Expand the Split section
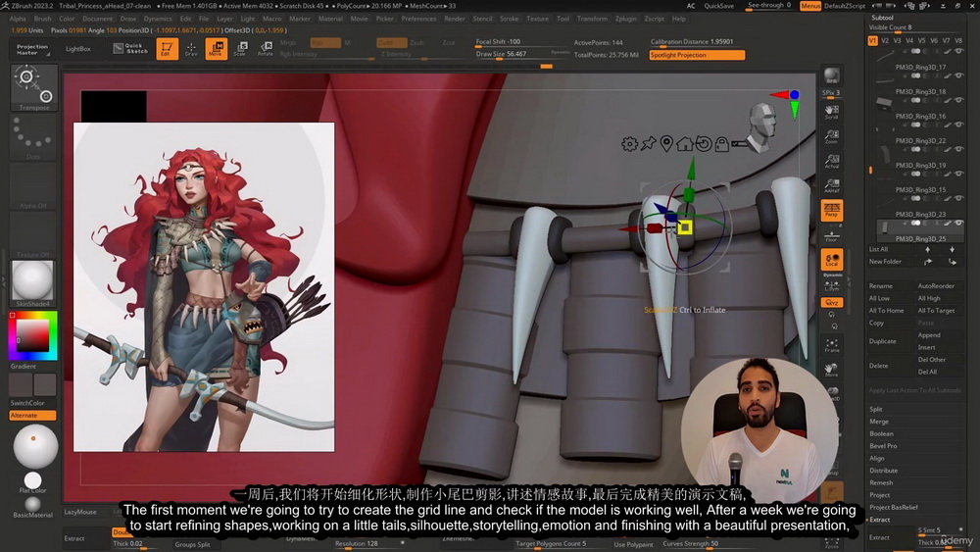The image size is (980, 552). [x=875, y=410]
